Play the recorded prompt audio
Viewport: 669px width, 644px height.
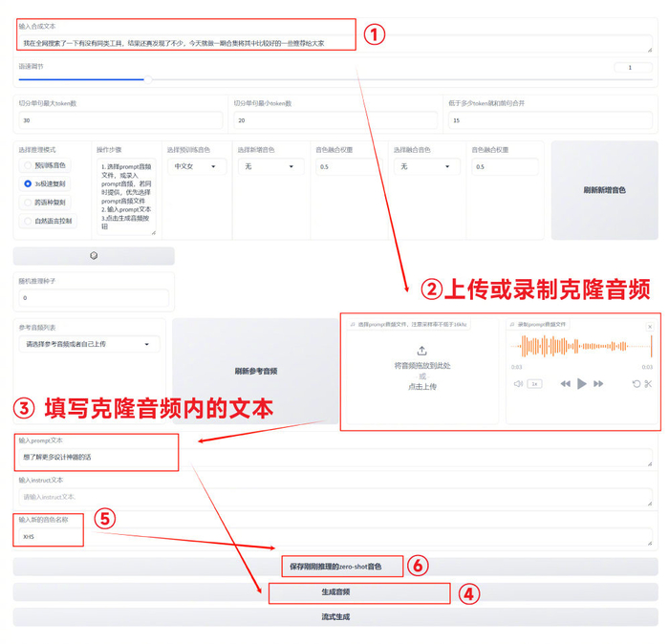tap(581, 384)
